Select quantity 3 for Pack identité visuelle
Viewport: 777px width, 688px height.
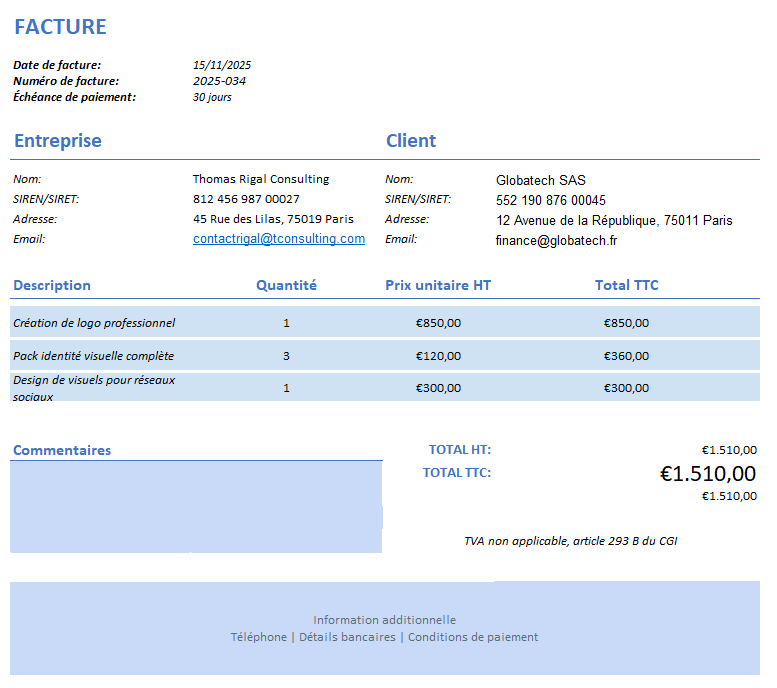[x=286, y=356]
